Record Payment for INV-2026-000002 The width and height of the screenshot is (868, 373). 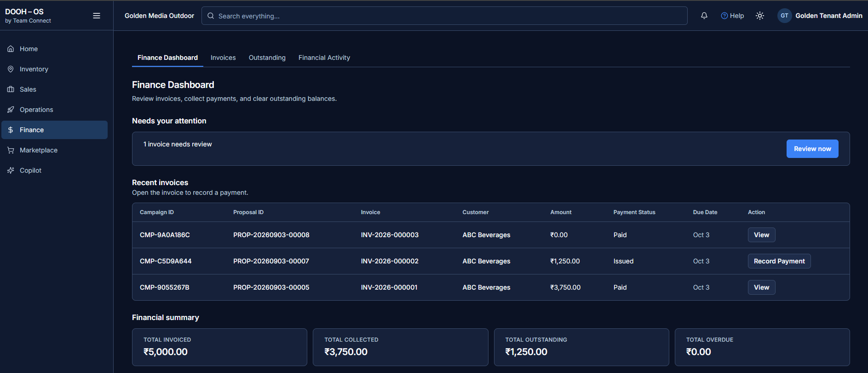(779, 261)
